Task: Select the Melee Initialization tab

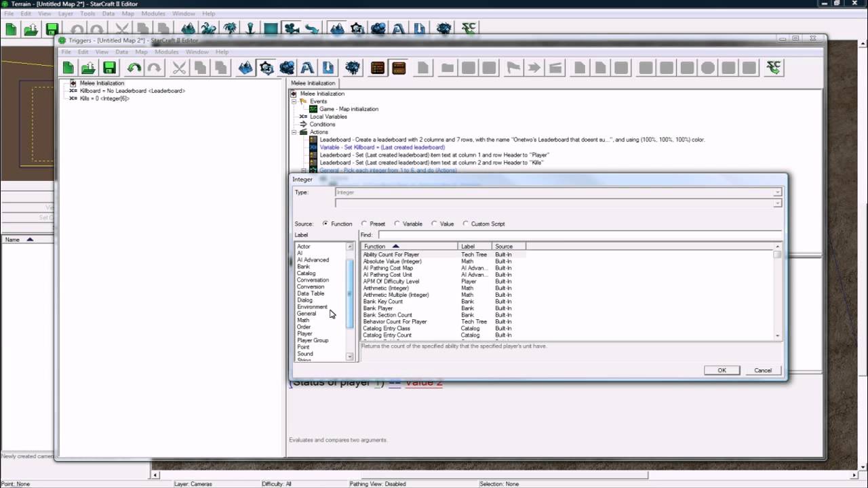Action: 313,83
